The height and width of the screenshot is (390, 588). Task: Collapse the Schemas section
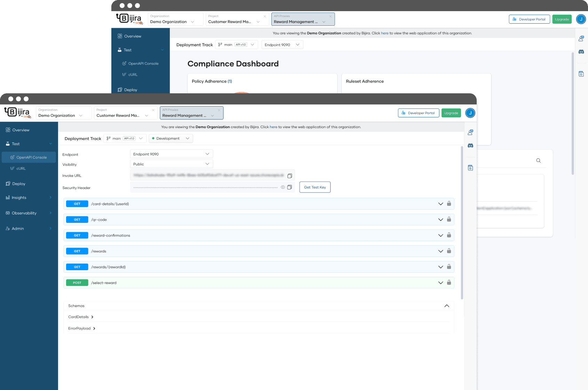(447, 306)
